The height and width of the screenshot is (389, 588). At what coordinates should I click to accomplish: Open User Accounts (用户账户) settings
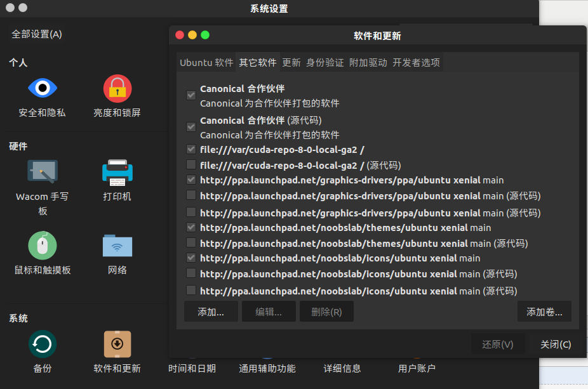click(417, 369)
